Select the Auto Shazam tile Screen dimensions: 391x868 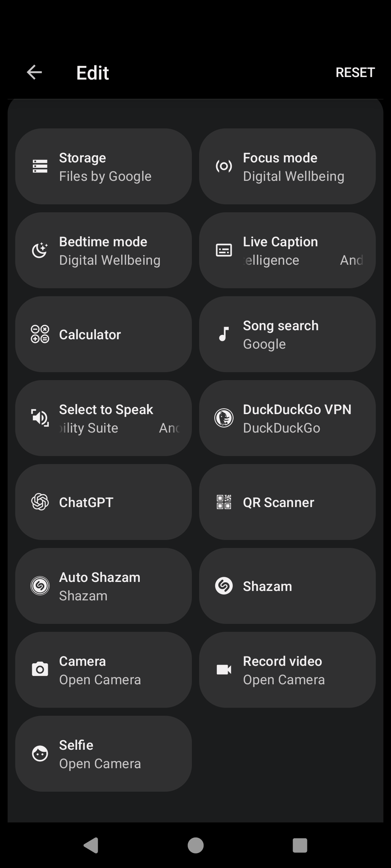coord(104,586)
